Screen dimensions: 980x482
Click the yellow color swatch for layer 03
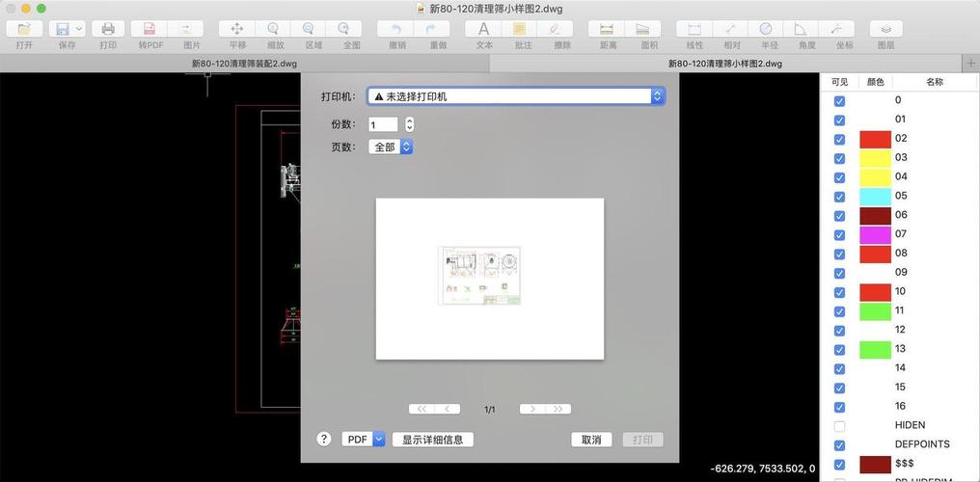875,158
